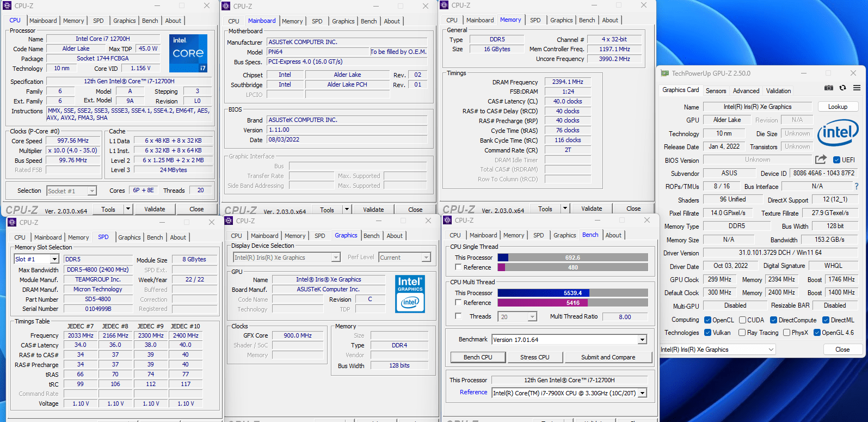Open the GPU-Z hamburger menu icon
The image size is (868, 422).
tap(857, 88)
